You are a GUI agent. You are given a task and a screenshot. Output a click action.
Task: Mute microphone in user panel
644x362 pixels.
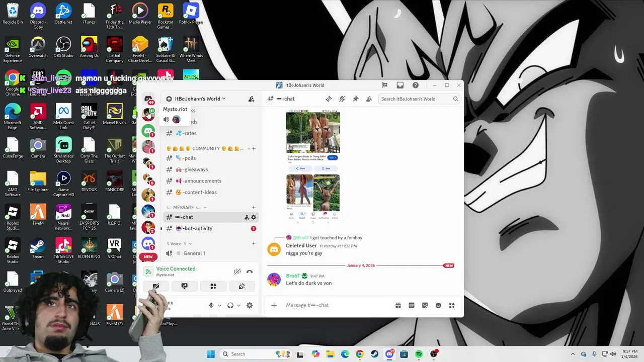(x=211, y=305)
